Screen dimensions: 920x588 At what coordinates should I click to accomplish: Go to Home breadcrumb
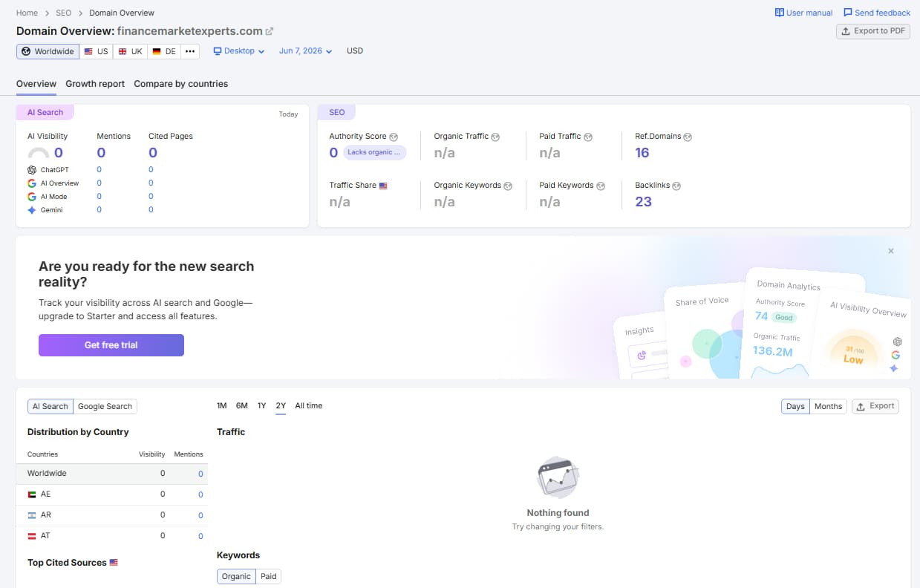click(x=27, y=13)
